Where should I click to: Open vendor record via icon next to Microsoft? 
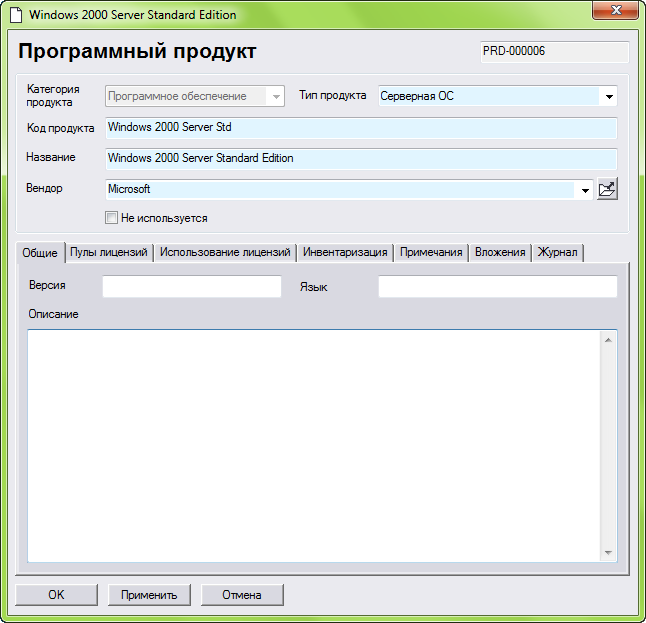(607, 190)
